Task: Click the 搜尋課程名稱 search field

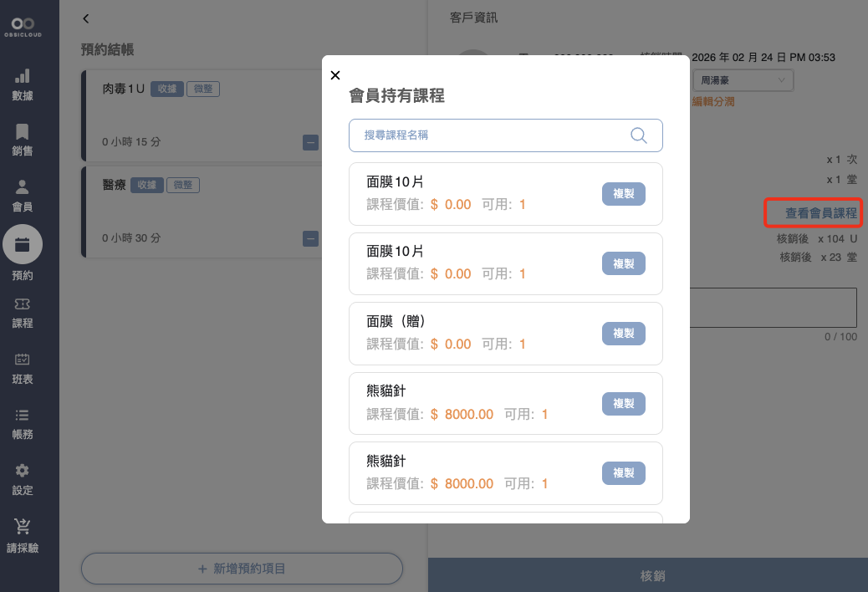Action: click(493, 135)
